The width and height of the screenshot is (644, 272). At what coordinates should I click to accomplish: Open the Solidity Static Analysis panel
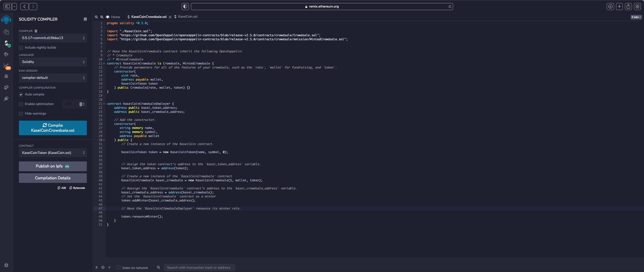coord(6,65)
